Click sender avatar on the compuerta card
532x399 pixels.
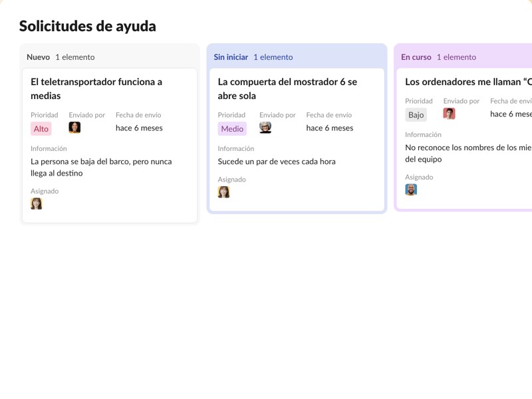point(265,128)
